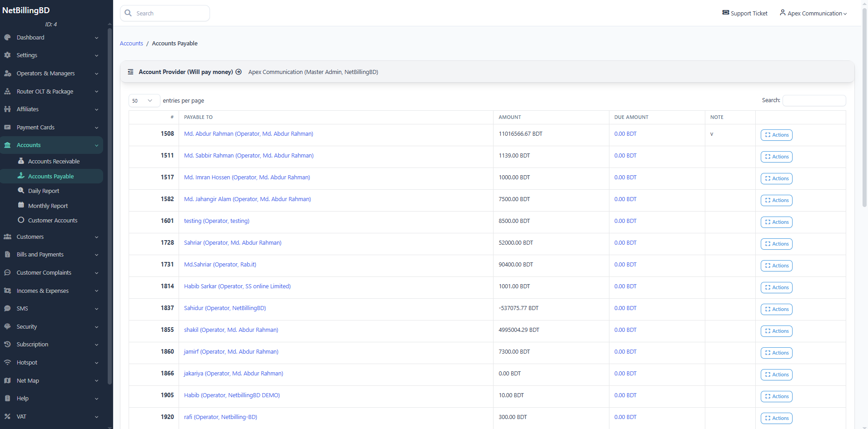Open the Apex Communication user dropdown
Viewport: 868px width, 429px height.
[x=813, y=13]
